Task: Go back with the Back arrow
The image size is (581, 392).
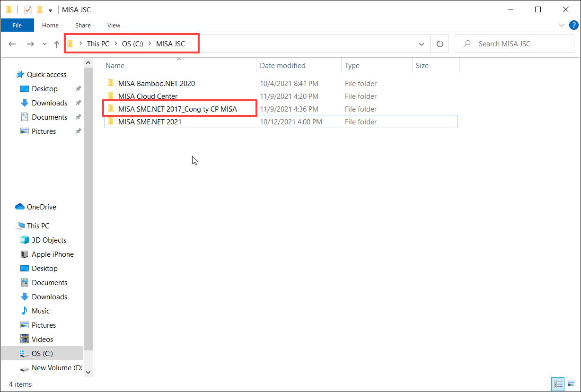Action: coord(12,44)
